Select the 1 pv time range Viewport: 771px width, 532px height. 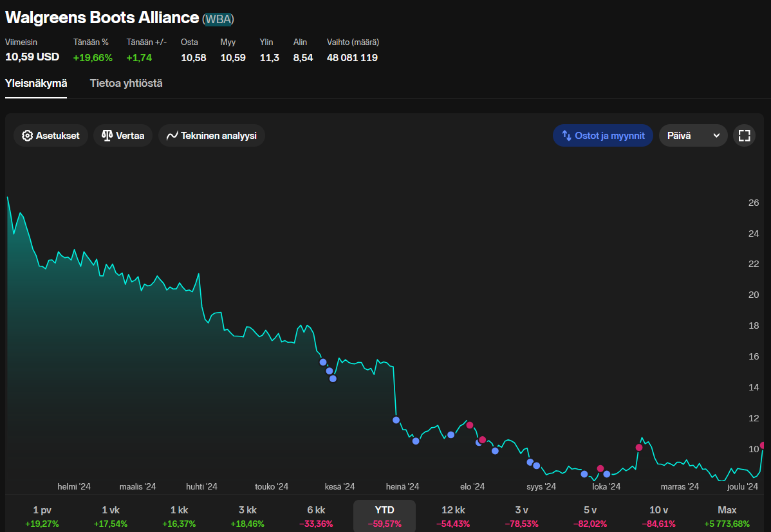click(42, 516)
